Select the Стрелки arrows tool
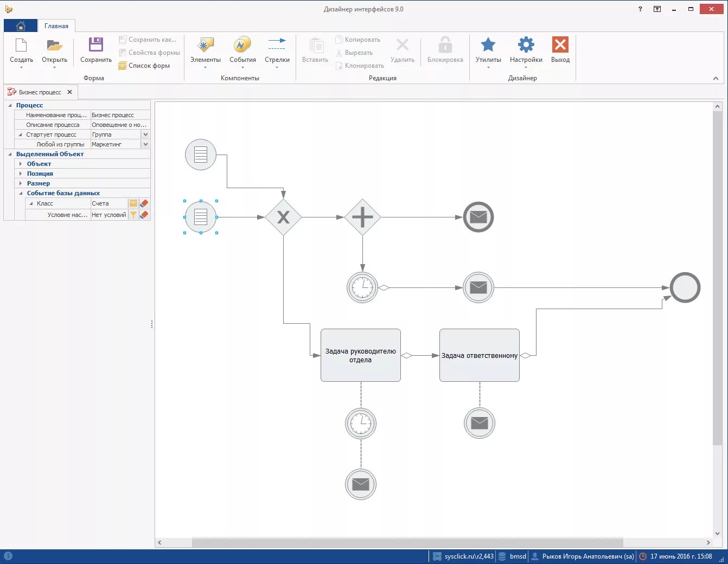Screen dimensions: 728x564 (277, 52)
